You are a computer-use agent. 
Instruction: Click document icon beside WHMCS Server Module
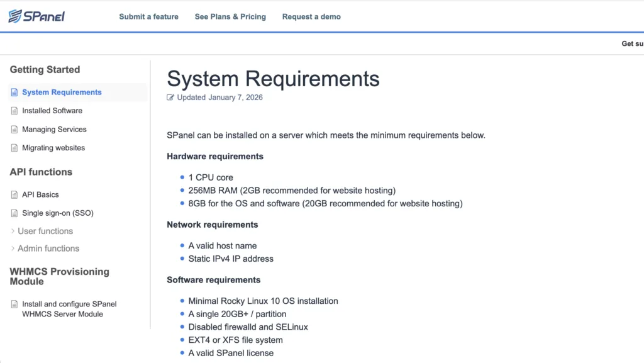(14, 304)
